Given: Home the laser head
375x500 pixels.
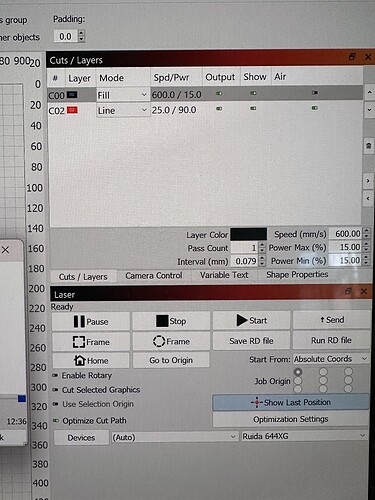Looking at the screenshot, I should [91, 360].
